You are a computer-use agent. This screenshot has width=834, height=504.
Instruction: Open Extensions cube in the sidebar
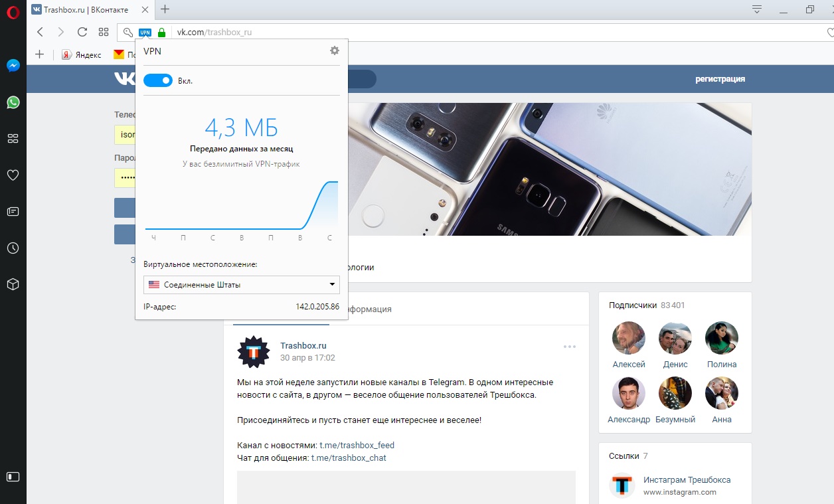click(13, 284)
